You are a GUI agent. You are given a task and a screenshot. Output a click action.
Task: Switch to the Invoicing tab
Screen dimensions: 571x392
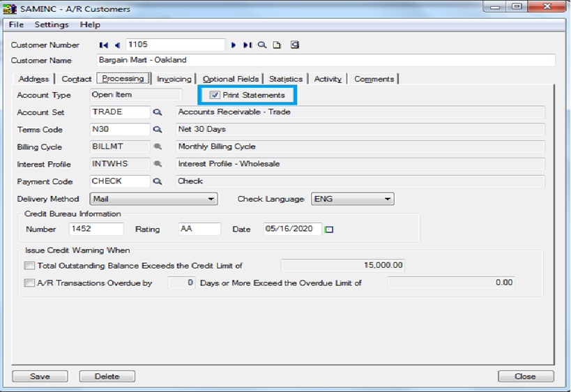[174, 79]
